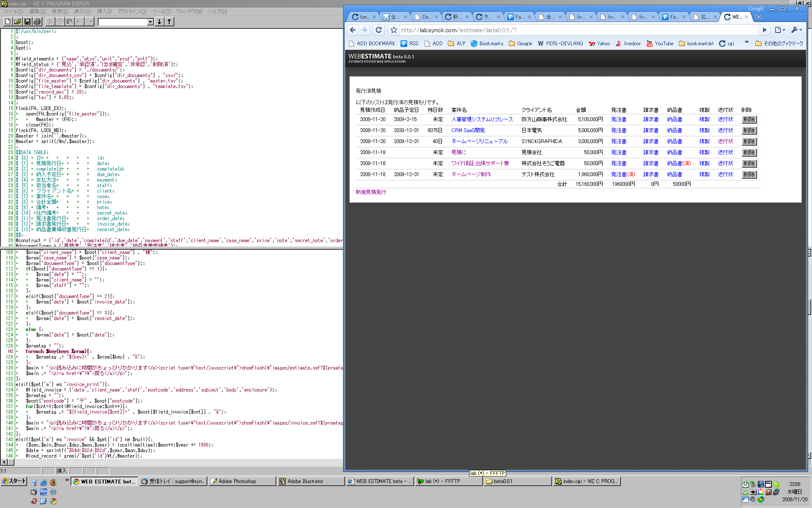Click left arrow of editor horizontal scrollbar
Viewport: 812px width, 508px height.
pos(4,462)
